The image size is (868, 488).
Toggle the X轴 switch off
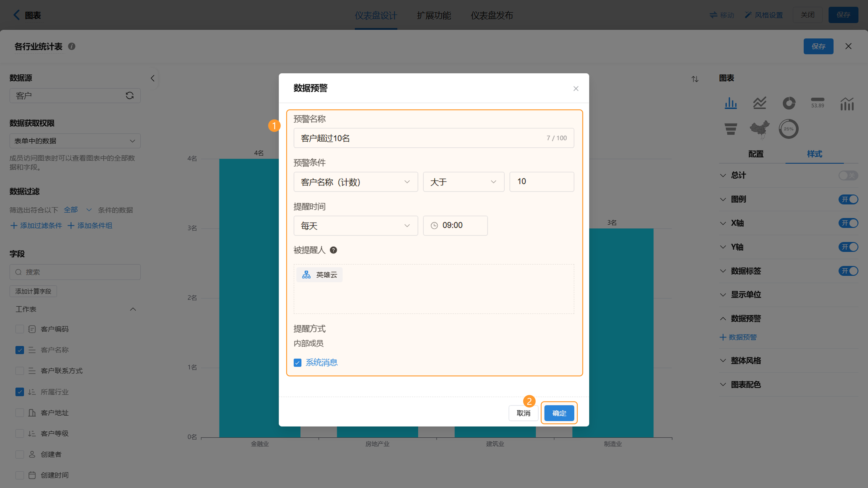pyautogui.click(x=848, y=223)
